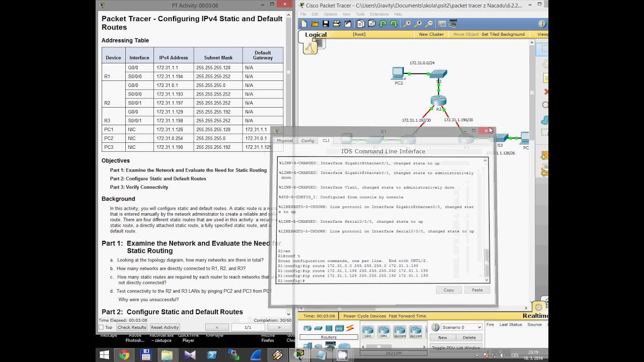This screenshot has width=644, height=362.
Task: Select the Wireless Devices category icon
Action: tap(340, 328)
